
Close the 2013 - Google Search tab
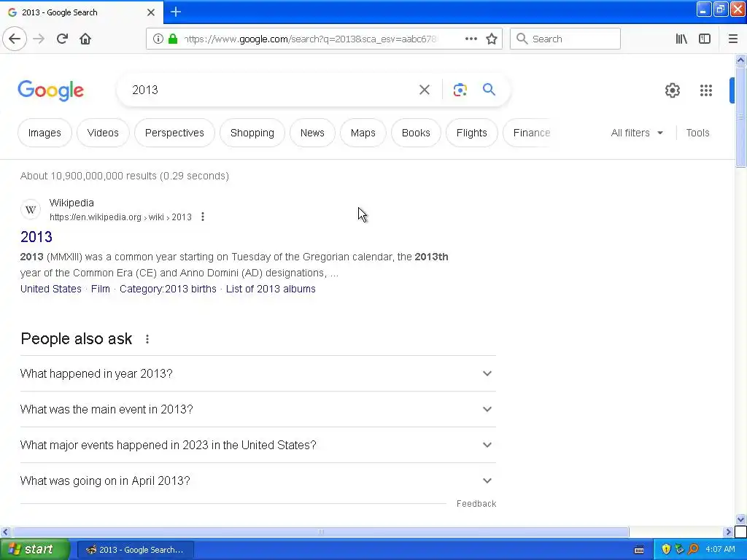tap(150, 12)
